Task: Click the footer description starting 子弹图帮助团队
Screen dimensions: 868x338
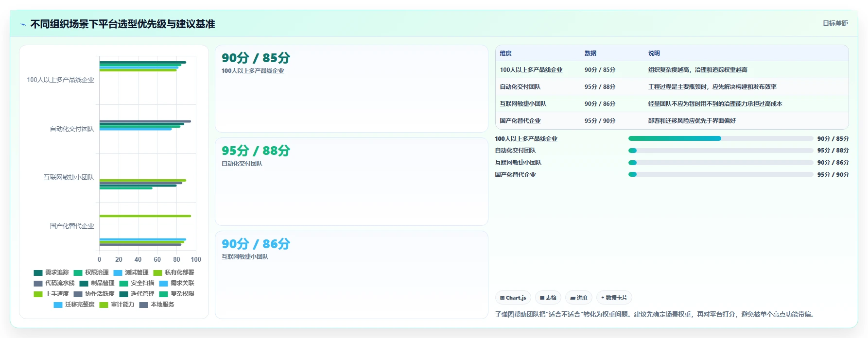Action: 656,314
